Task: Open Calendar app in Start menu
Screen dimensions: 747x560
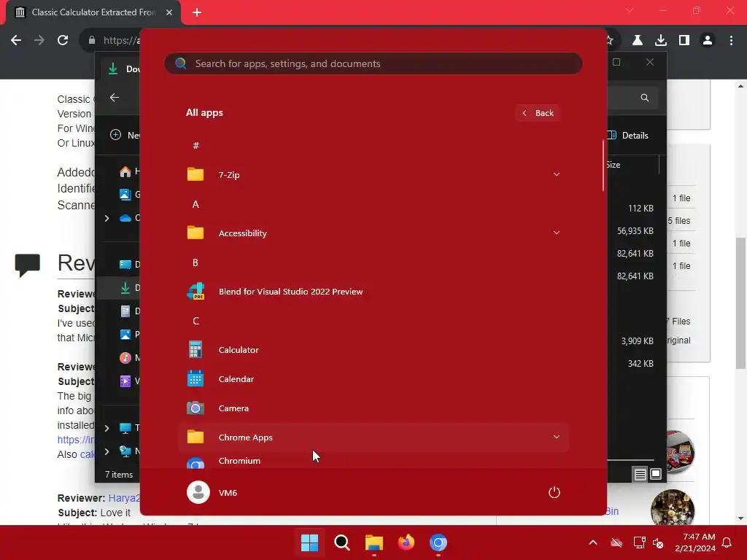Action: click(373, 379)
